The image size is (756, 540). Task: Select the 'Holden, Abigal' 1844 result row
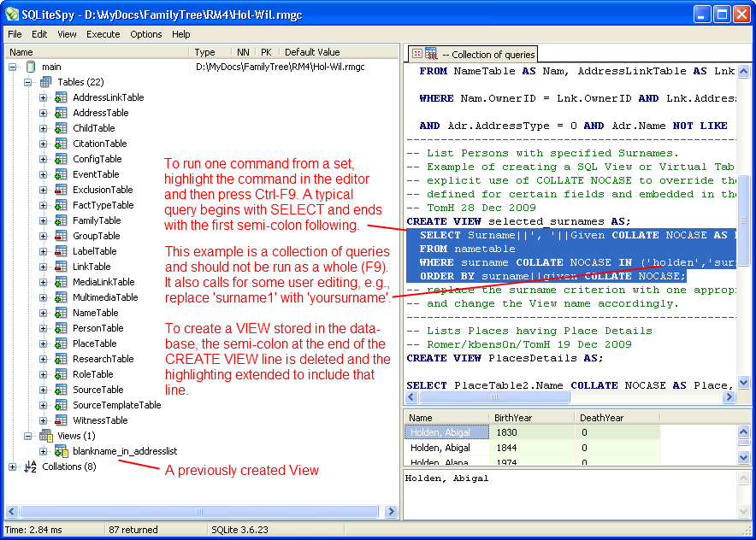(532, 448)
